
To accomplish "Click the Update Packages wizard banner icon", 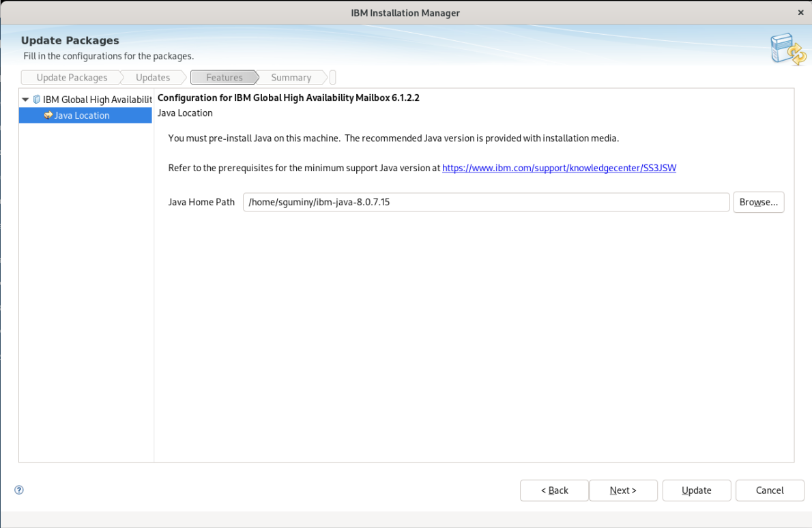I will click(787, 48).
